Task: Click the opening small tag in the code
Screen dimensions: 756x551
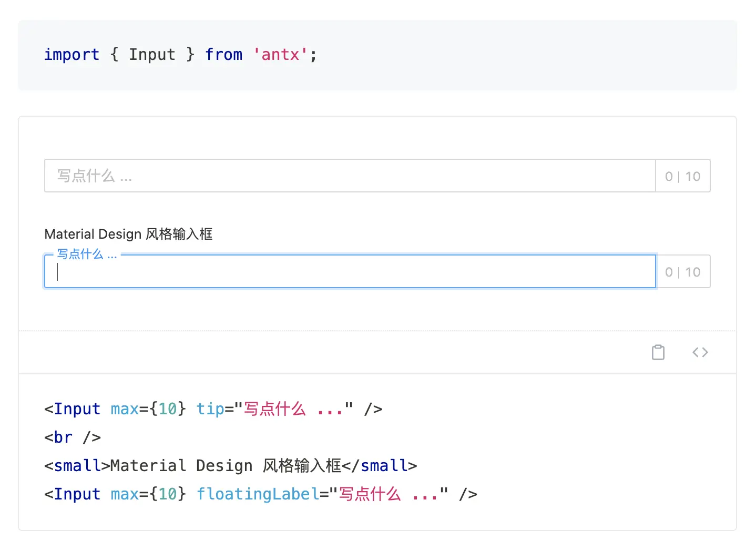Action: (77, 466)
